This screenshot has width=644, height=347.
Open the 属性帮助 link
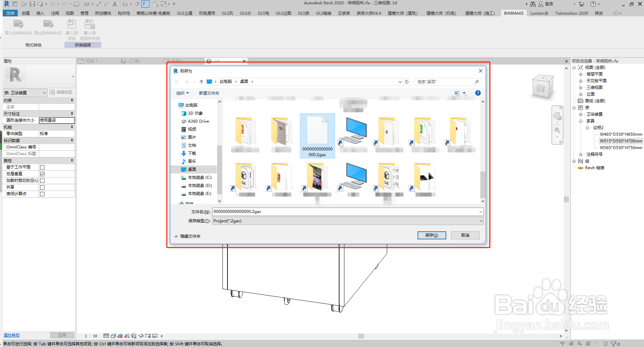pos(11,335)
